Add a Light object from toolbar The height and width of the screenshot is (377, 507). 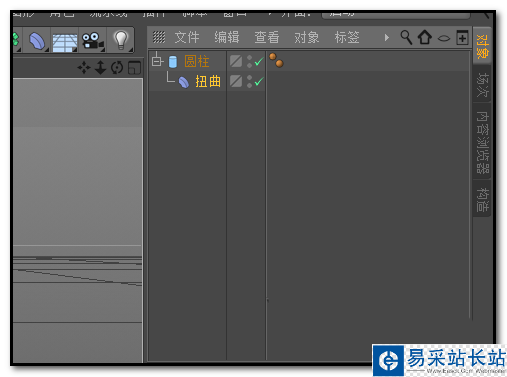click(x=121, y=41)
